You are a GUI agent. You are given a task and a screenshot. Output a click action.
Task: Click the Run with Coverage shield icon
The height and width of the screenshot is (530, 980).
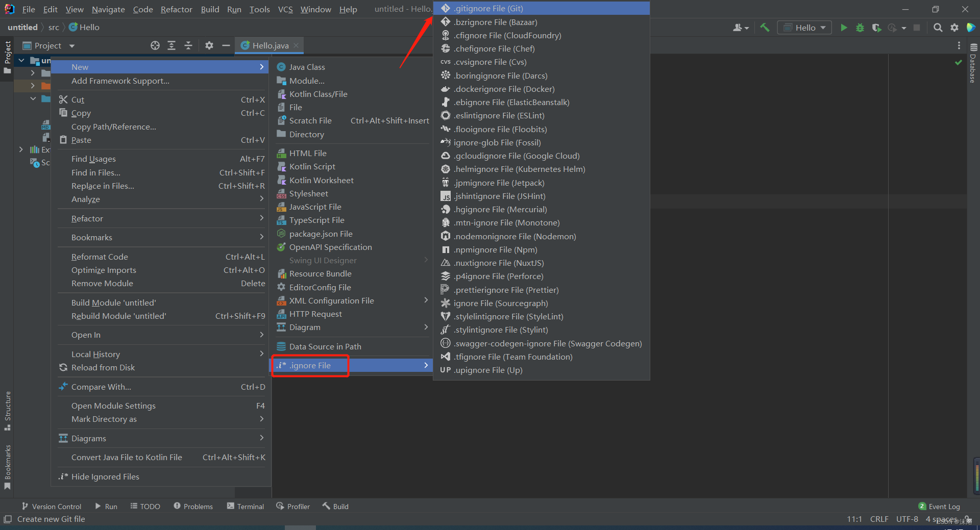pyautogui.click(x=876, y=28)
